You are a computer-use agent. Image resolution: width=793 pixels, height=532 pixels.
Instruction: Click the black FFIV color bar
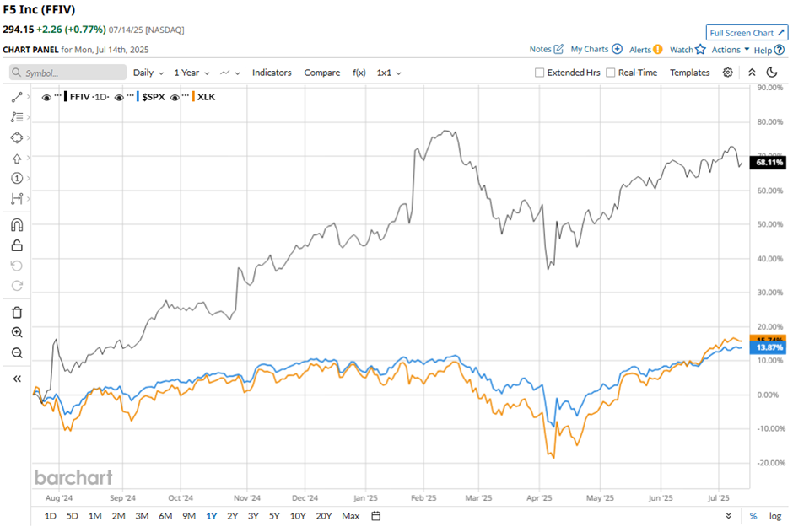(x=66, y=96)
